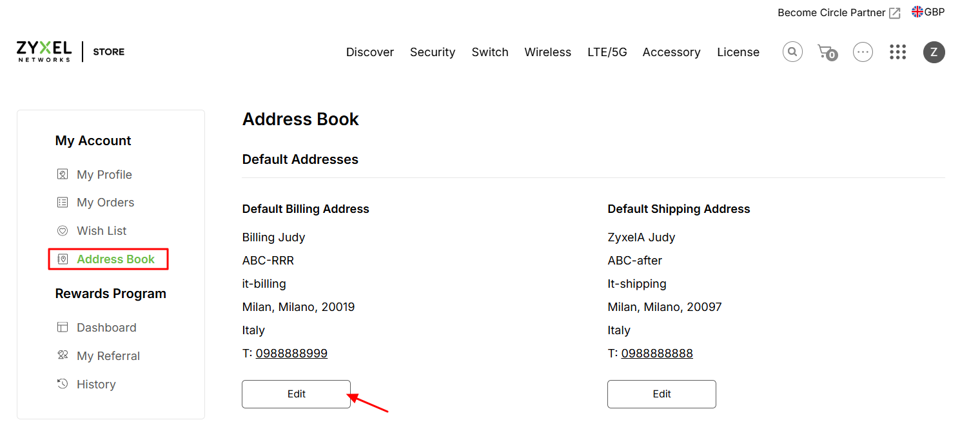The image size is (980, 440).
Task: Click the Zyxel Networks logo
Action: [x=44, y=52]
